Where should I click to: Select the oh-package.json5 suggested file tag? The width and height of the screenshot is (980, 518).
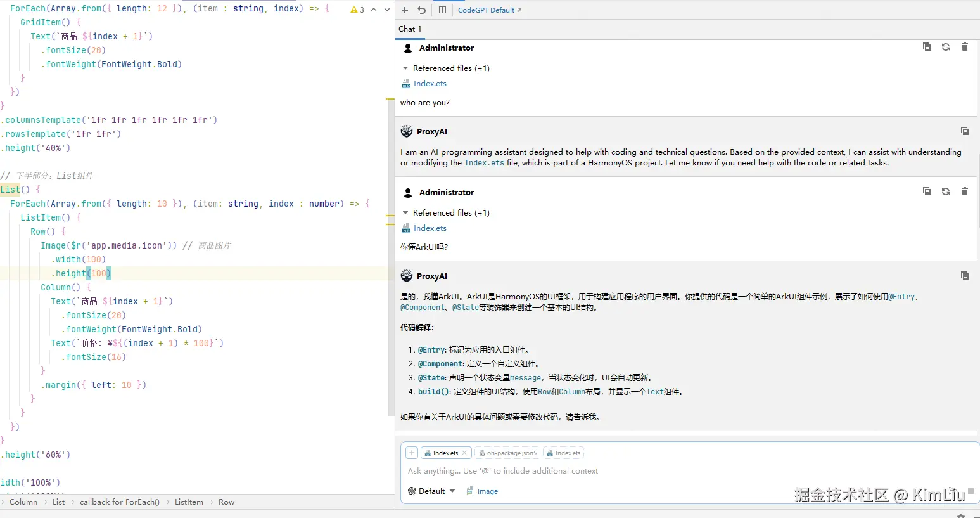click(x=507, y=453)
